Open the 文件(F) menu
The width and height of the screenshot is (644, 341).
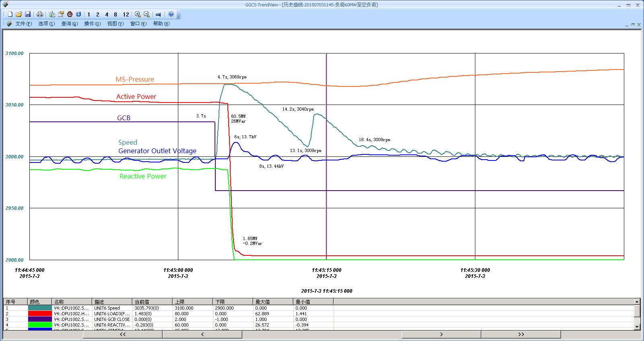[x=23, y=24]
